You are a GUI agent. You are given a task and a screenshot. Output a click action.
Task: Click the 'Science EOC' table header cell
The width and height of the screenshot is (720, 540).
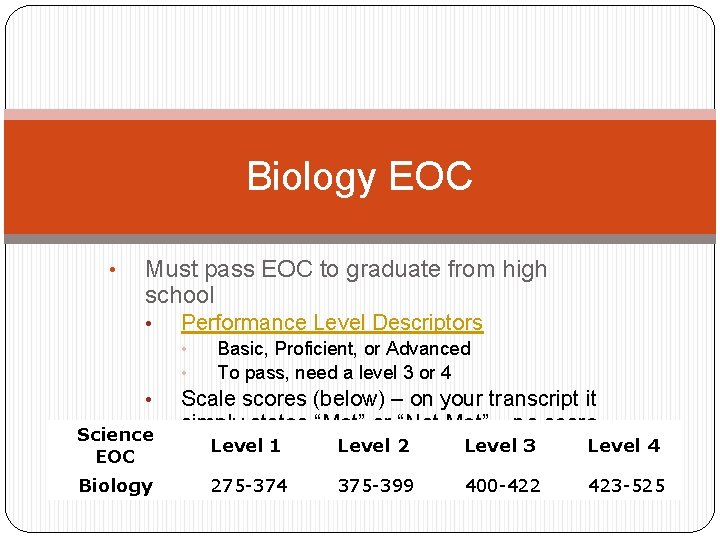coord(115,445)
